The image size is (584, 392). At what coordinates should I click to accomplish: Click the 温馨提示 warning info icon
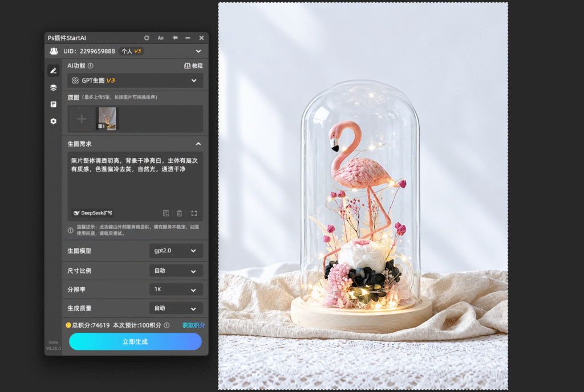click(x=70, y=230)
